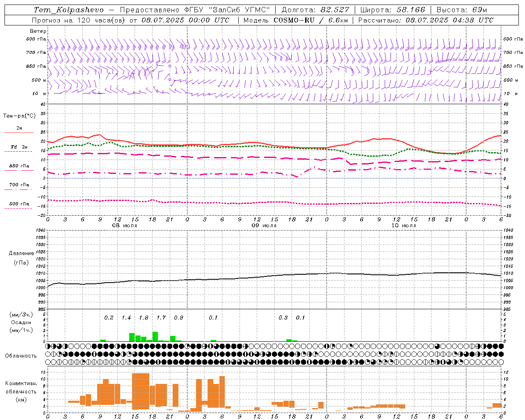525x420 pixels.
Task: Click the 0.3 precipitation value
Action: pyautogui.click(x=283, y=318)
